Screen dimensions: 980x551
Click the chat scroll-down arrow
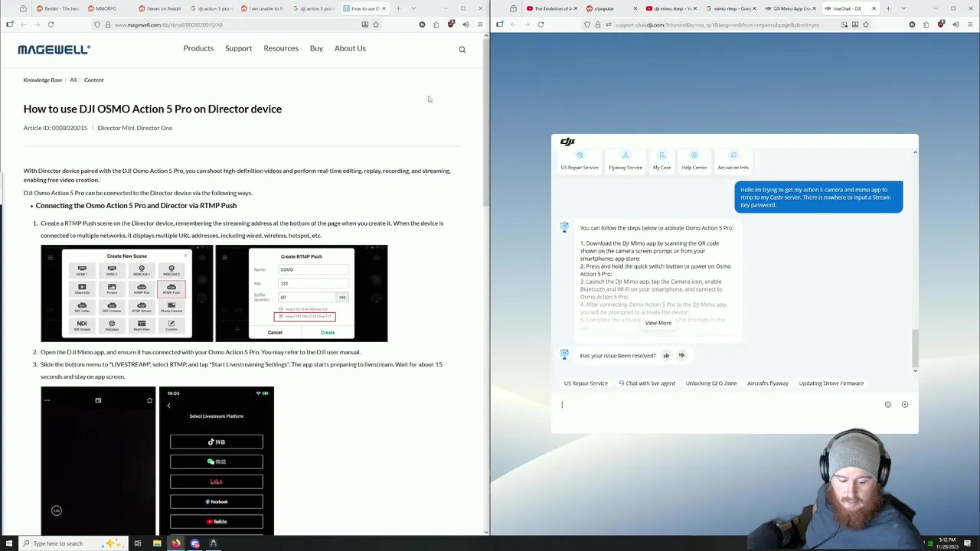click(x=915, y=370)
